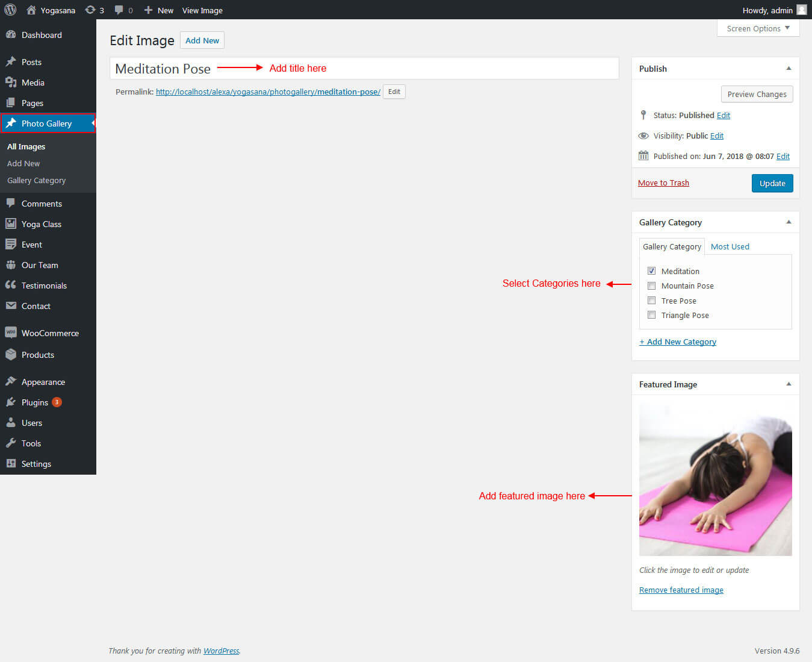This screenshot has width=812, height=662.
Task: Click the Settings icon in sidebar
Action: tap(11, 464)
